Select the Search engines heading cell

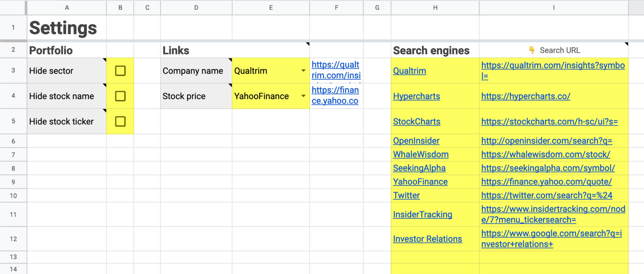[435, 50]
